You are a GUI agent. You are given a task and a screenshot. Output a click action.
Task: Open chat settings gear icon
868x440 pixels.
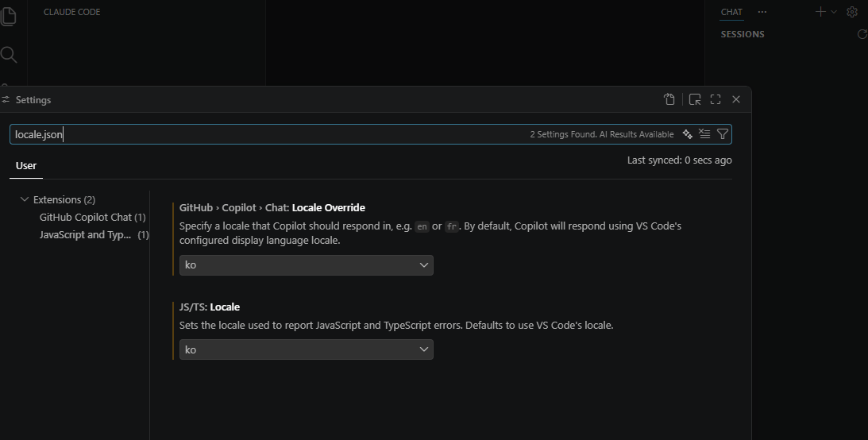pos(852,12)
